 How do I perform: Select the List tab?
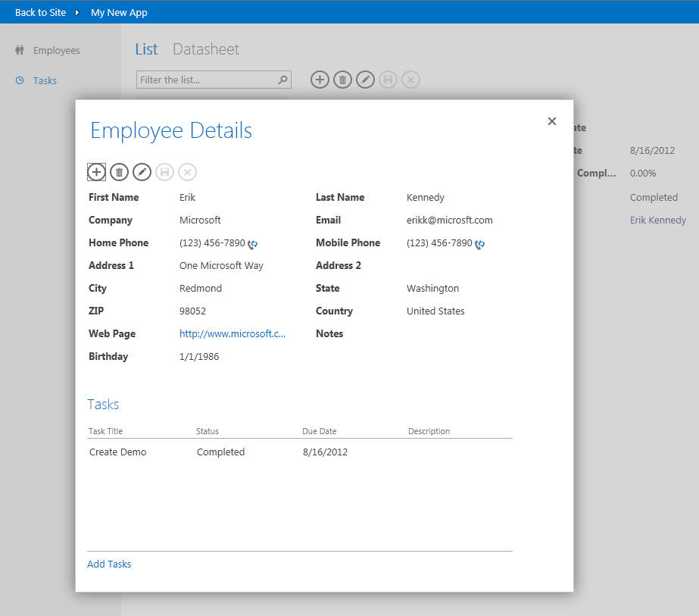pos(146,49)
